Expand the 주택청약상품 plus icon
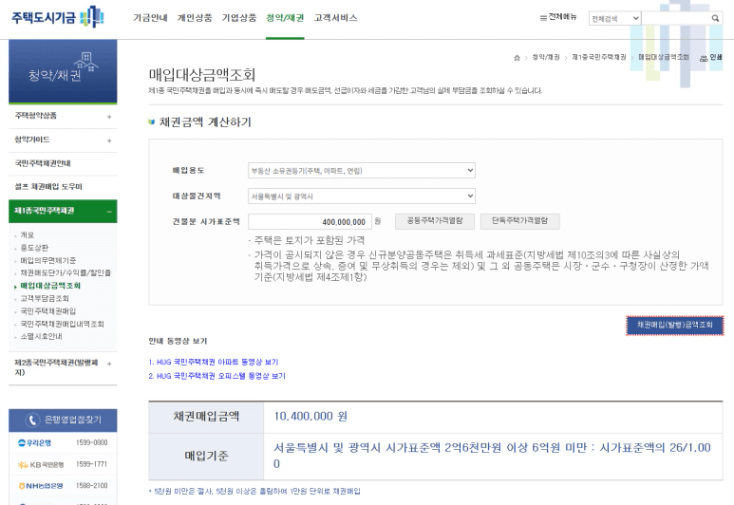 coord(109,117)
